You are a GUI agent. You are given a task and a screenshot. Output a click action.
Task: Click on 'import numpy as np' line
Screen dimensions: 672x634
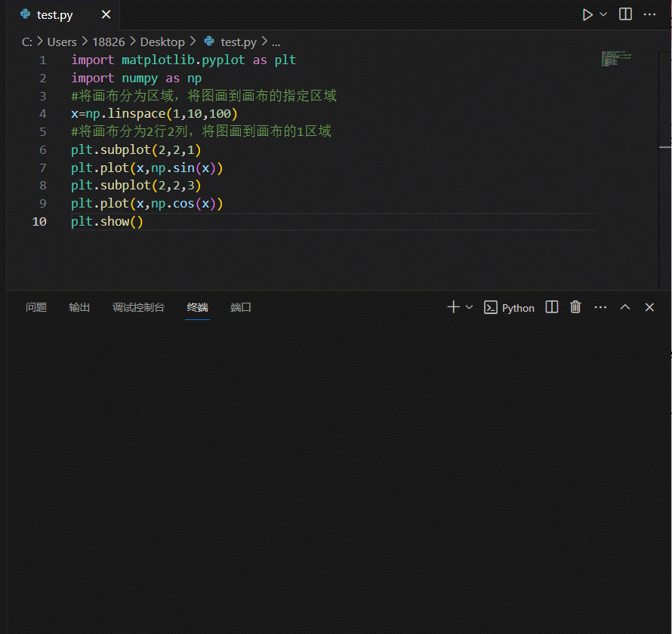[136, 78]
